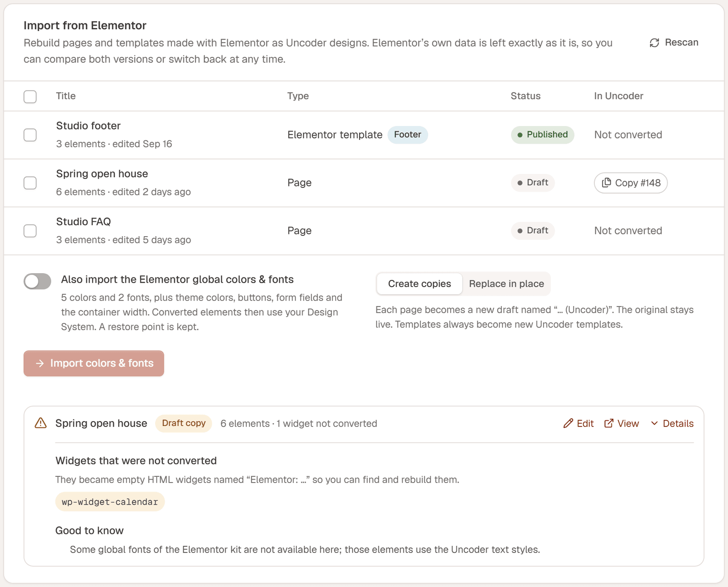This screenshot has width=728, height=587.
Task: Click the Status column header
Action: coord(525,96)
